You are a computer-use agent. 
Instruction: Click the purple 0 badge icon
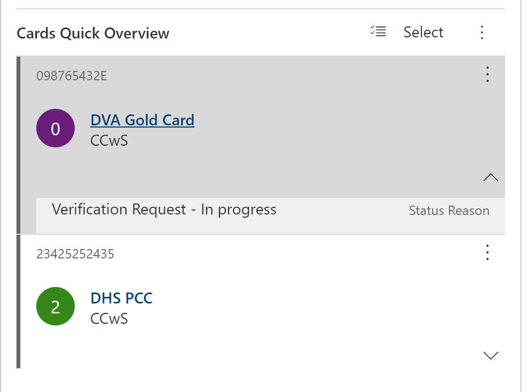coord(56,128)
